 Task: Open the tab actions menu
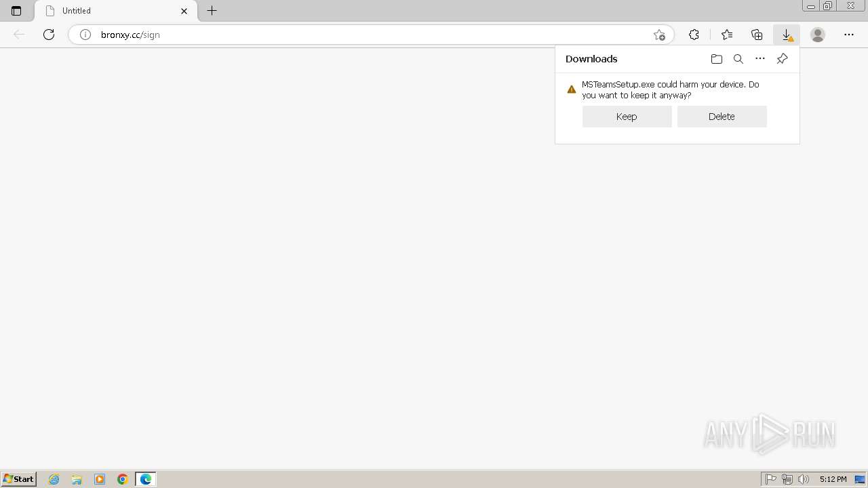pos(16,11)
